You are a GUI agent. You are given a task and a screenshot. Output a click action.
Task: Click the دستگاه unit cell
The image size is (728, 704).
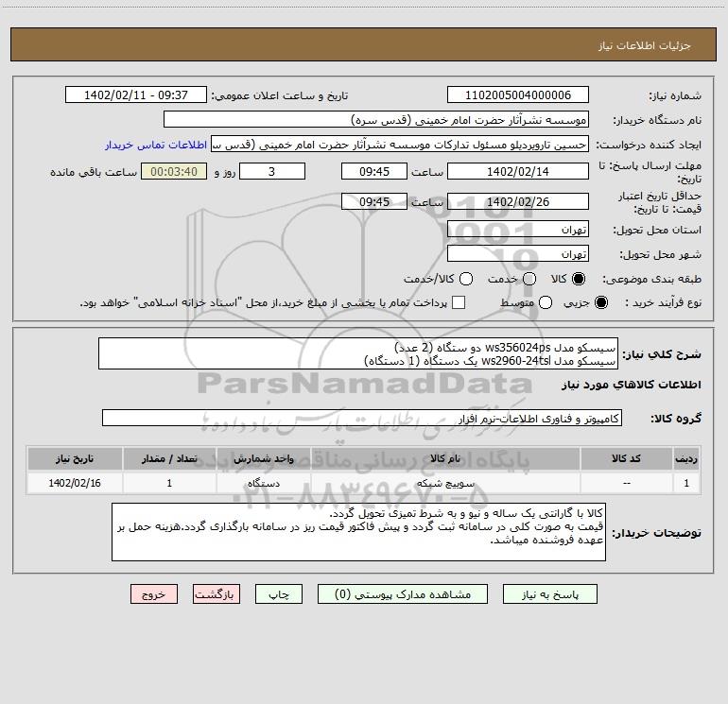263,483
